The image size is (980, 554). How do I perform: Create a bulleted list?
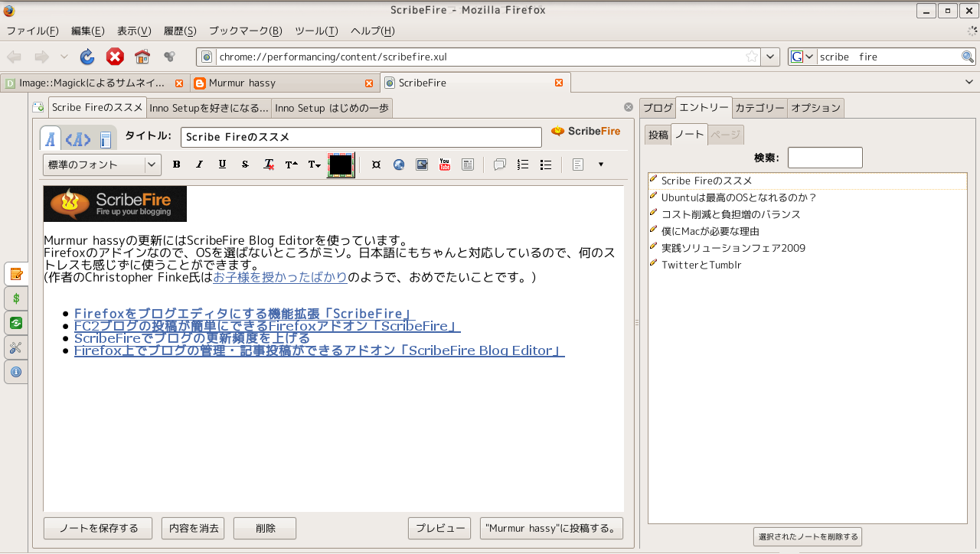546,165
